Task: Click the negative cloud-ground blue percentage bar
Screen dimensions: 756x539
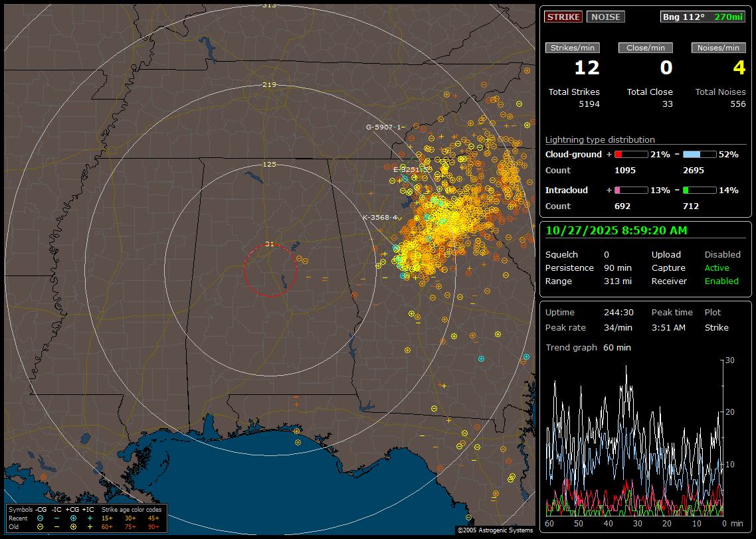Action: click(x=700, y=154)
